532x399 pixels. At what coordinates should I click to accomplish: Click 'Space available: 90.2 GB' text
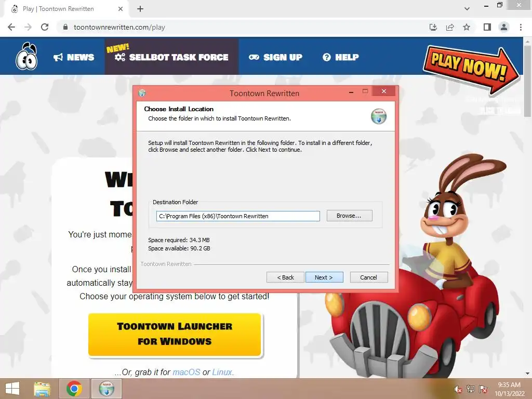coord(179,248)
